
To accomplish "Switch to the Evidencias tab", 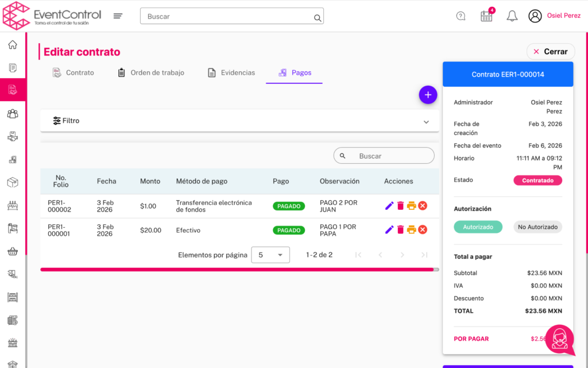I will pos(231,72).
